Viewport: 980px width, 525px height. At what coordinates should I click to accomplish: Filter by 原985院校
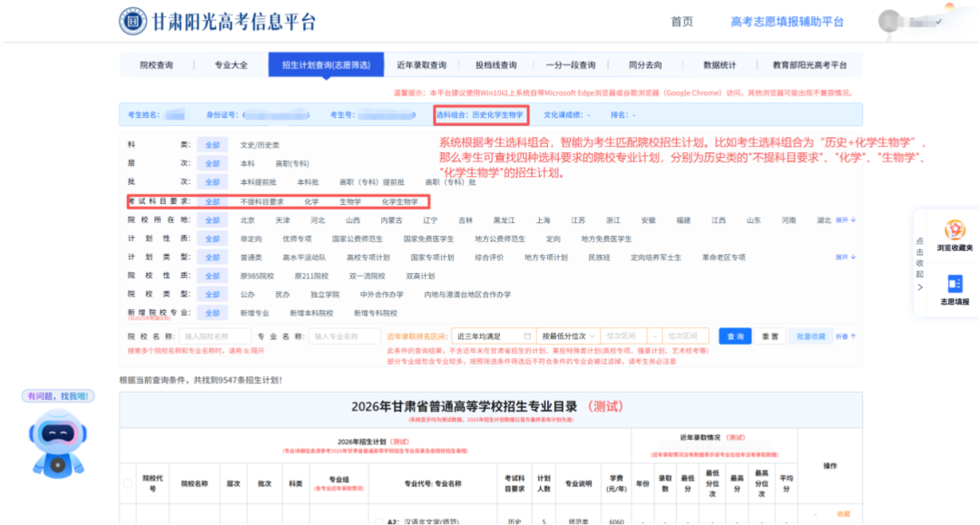[257, 276]
